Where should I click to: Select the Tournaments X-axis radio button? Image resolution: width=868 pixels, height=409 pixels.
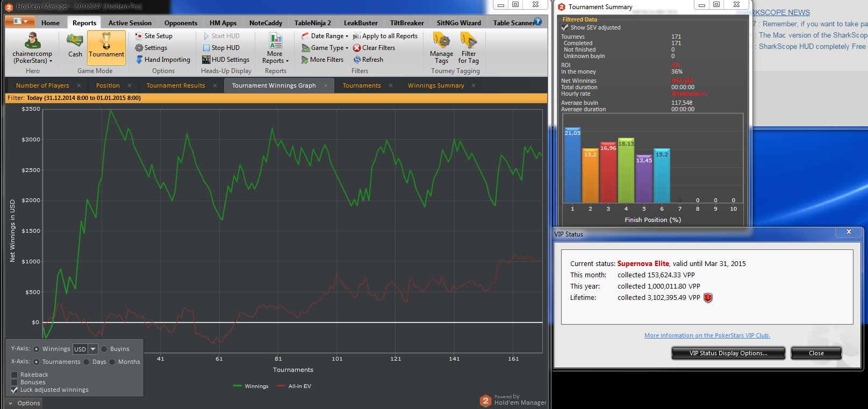pos(37,362)
